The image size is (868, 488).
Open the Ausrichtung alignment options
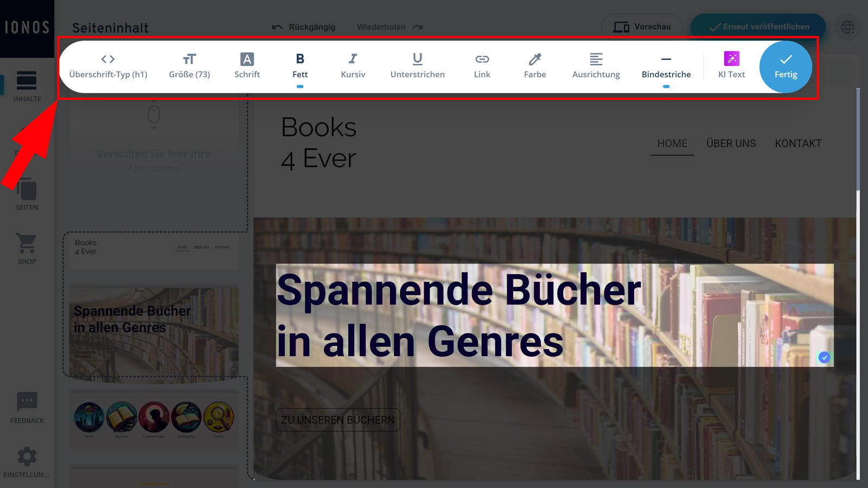pos(596,65)
